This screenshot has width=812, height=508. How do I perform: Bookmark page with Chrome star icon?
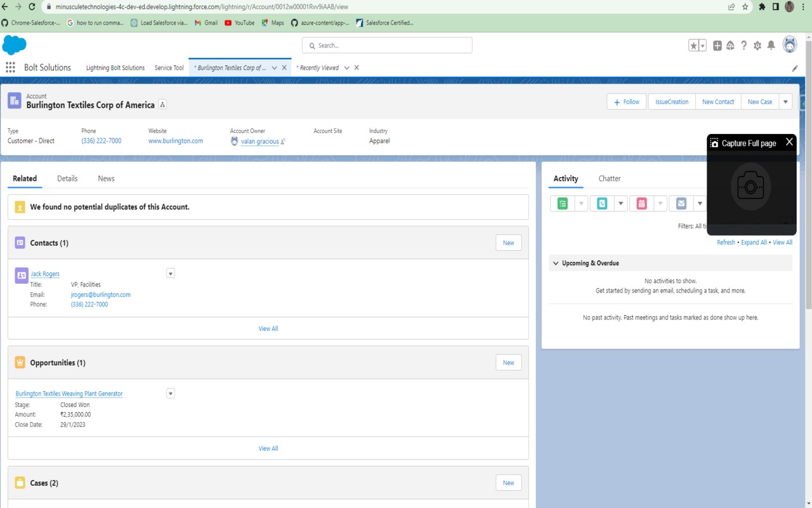coord(745,7)
